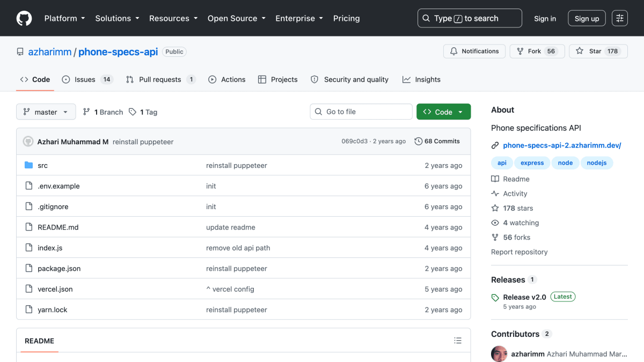
Task: Open the Pricing link
Action: click(346, 18)
